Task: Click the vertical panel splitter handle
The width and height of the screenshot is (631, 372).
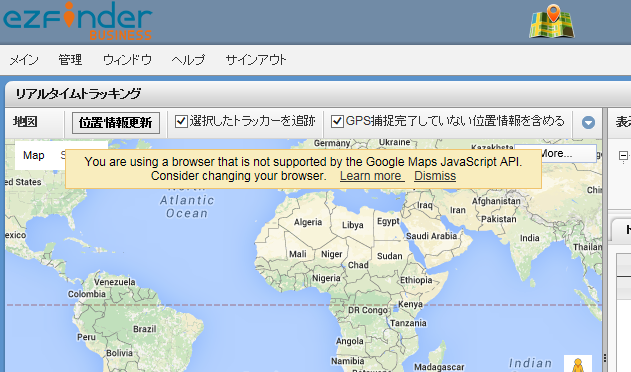Action: (604, 358)
